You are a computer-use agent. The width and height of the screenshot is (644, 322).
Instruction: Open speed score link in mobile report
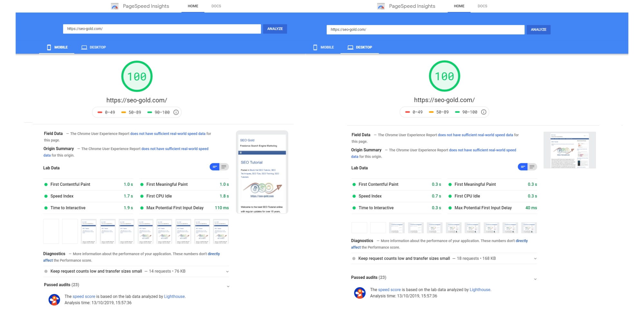pos(84,297)
